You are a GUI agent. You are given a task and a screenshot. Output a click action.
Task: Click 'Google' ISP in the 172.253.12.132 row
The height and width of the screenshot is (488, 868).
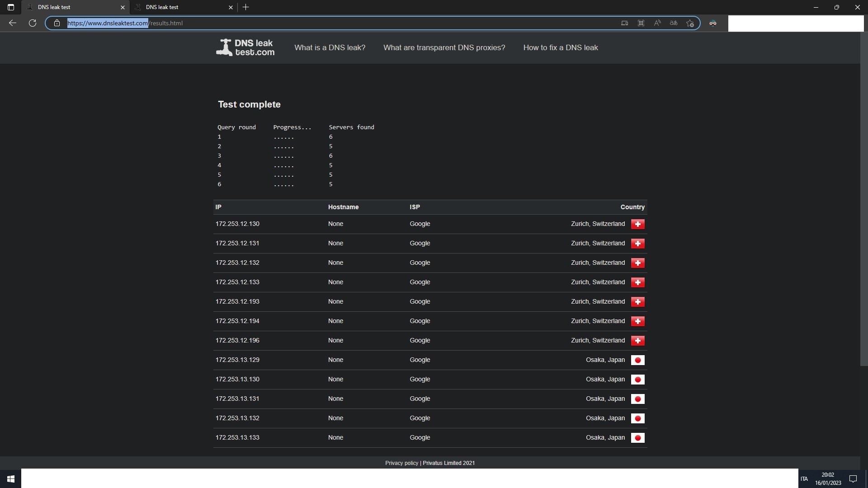coord(420,263)
